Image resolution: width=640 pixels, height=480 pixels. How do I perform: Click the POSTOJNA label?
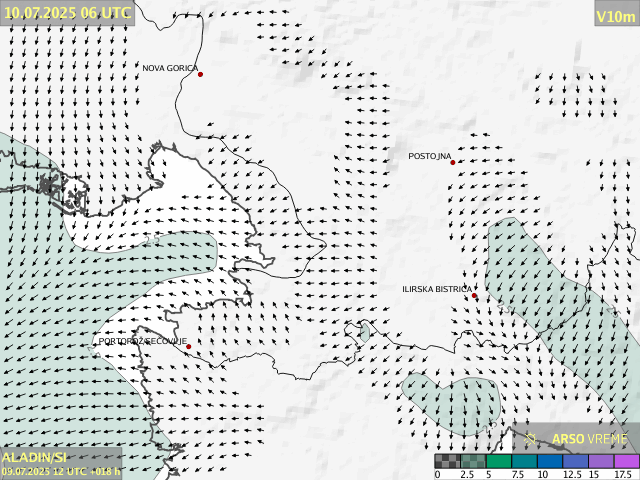pyautogui.click(x=430, y=156)
